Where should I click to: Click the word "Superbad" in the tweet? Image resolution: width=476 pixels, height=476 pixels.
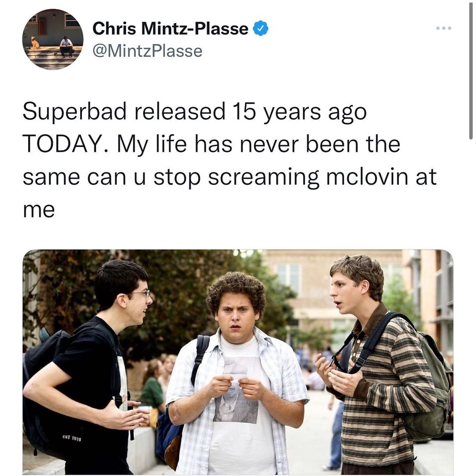click(x=74, y=112)
